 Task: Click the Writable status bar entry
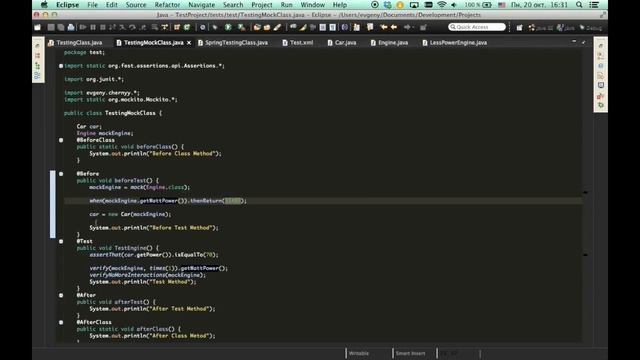coord(359,353)
